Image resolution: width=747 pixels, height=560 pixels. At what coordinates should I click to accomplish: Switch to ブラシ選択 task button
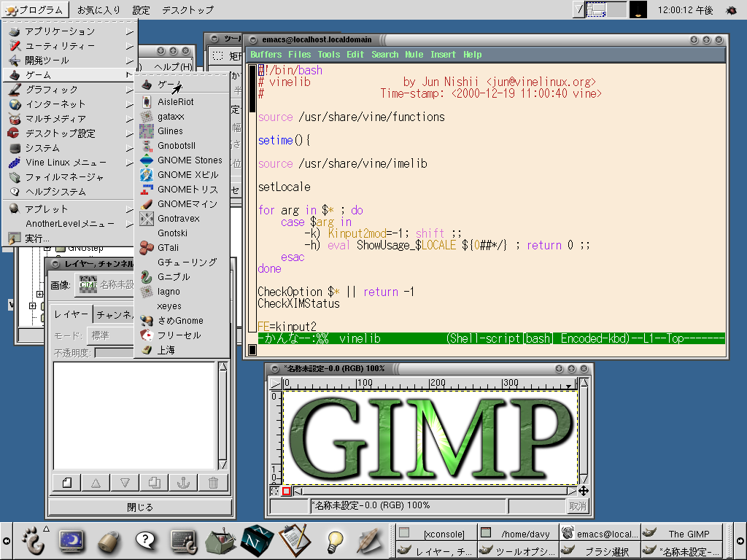pos(600,551)
